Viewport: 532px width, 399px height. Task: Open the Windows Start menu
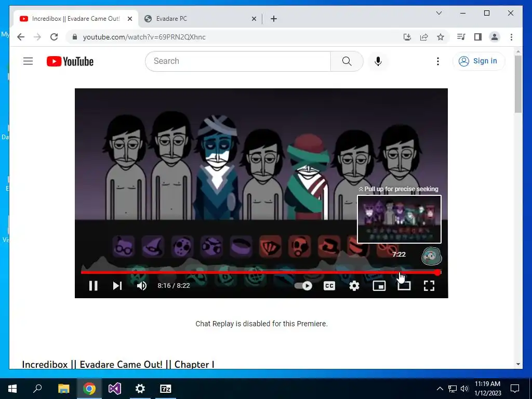tap(12, 389)
